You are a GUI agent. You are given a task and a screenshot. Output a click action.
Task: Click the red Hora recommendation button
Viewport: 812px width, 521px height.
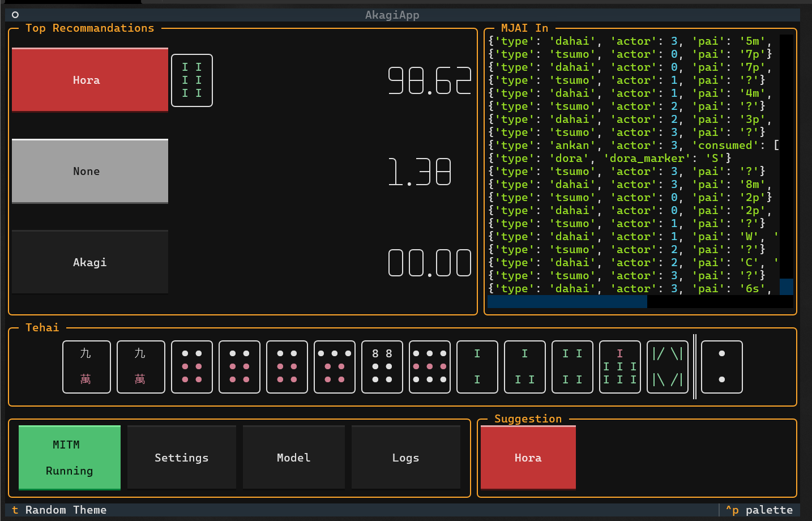90,80
